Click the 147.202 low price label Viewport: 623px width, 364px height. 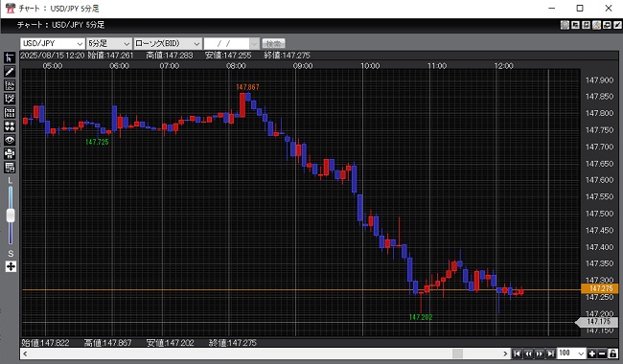pos(421,317)
